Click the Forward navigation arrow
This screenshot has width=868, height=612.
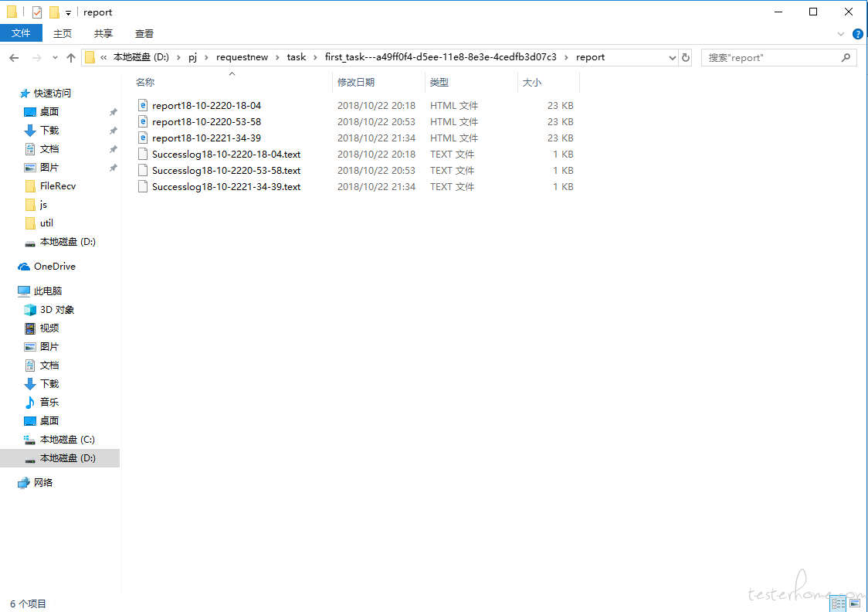[36, 58]
